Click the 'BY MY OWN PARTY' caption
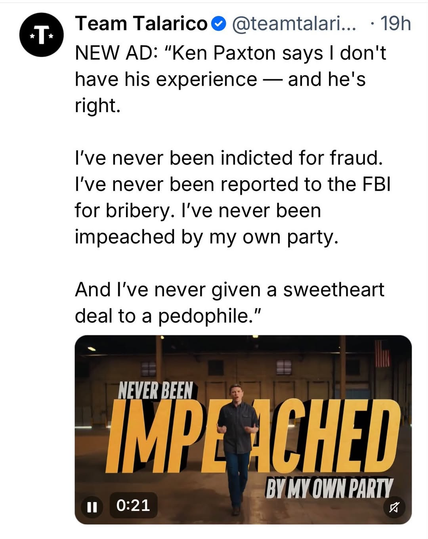 coord(329,488)
